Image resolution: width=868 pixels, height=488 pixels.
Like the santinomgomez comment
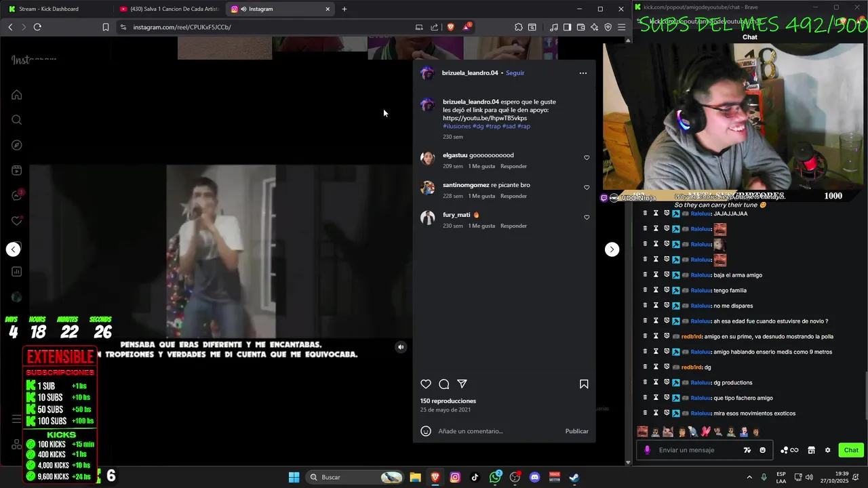click(x=587, y=188)
